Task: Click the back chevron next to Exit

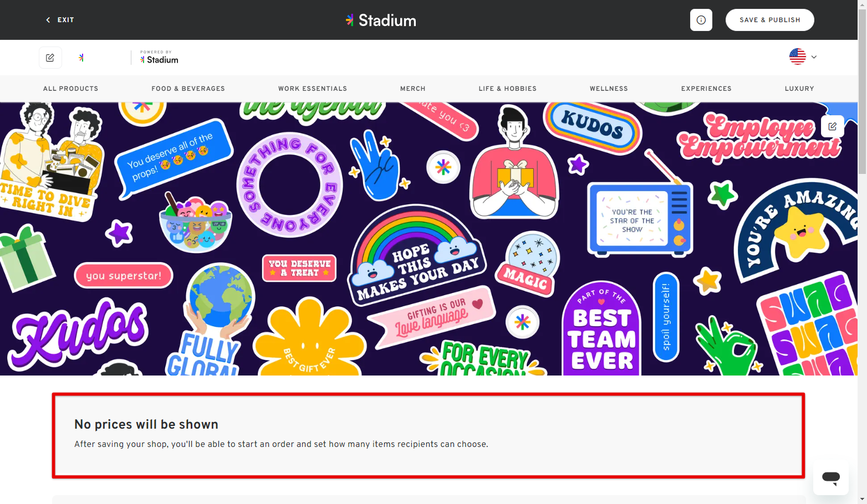Action: tap(48, 19)
